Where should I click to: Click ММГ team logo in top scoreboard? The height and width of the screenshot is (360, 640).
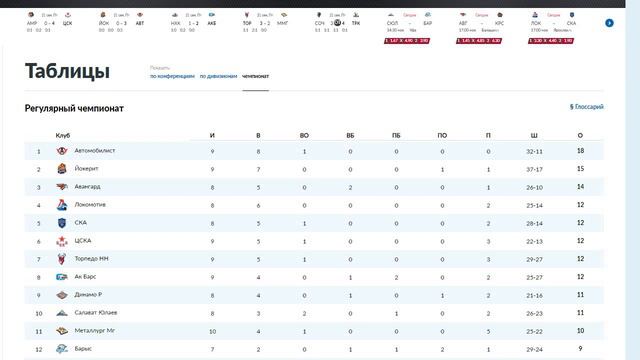tap(284, 15)
